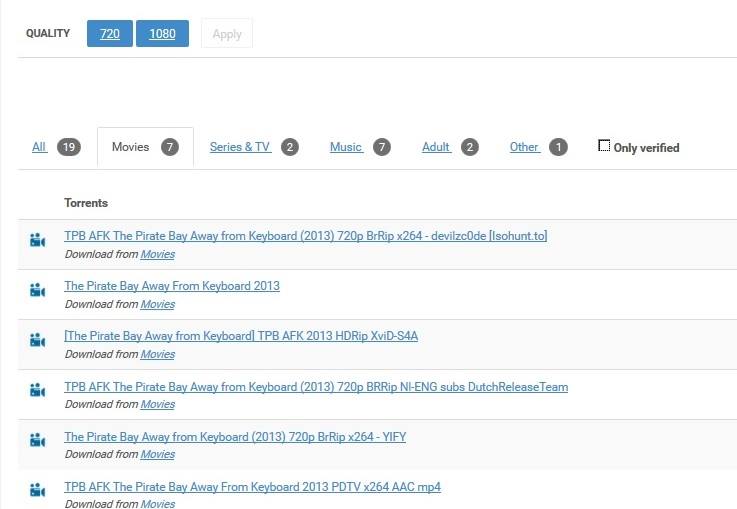Select the 720 quality filter

coord(110,33)
